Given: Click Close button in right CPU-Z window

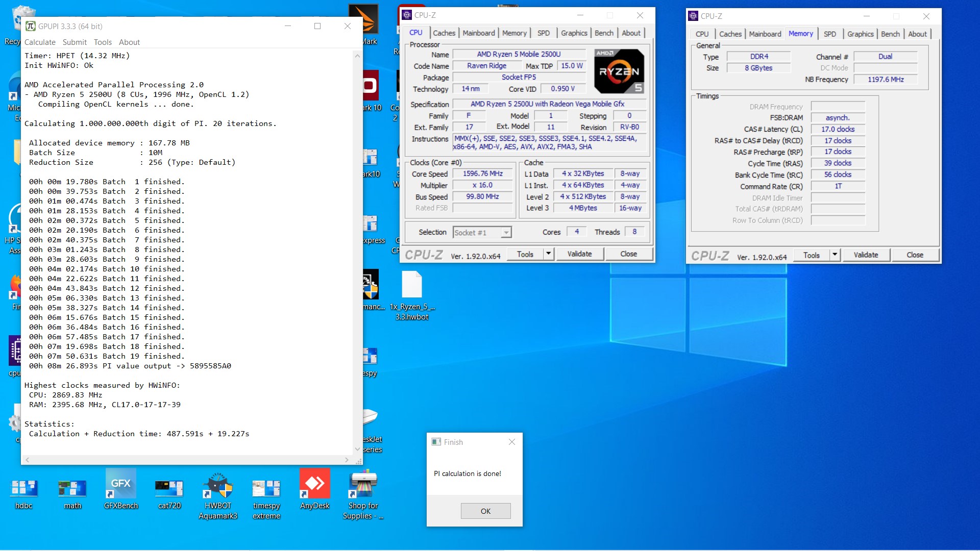Looking at the screenshot, I should click(x=915, y=255).
